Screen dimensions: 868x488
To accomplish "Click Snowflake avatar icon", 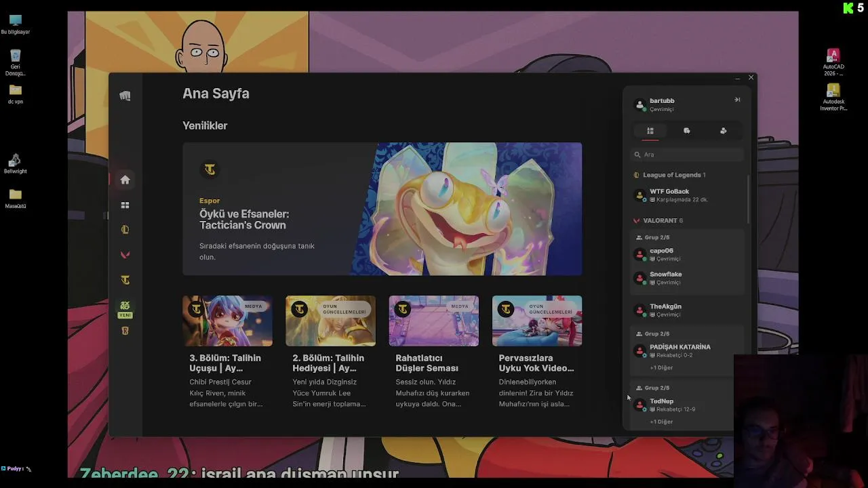I will (639, 279).
